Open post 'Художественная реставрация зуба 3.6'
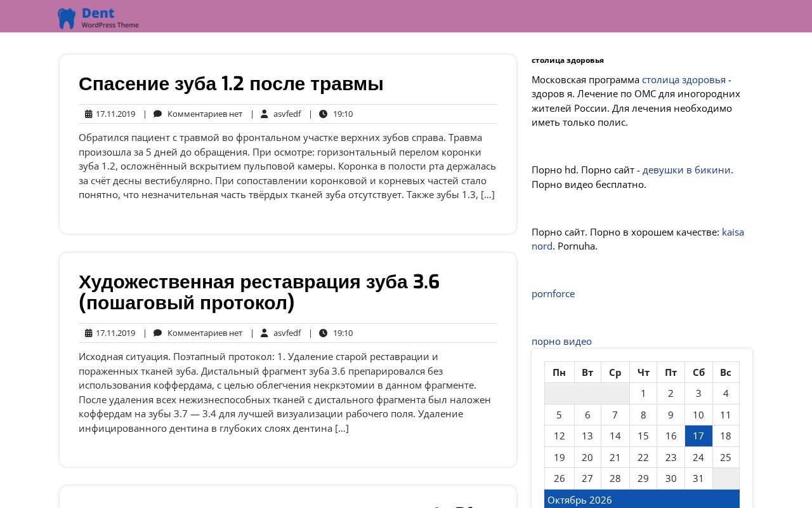 [x=259, y=292]
